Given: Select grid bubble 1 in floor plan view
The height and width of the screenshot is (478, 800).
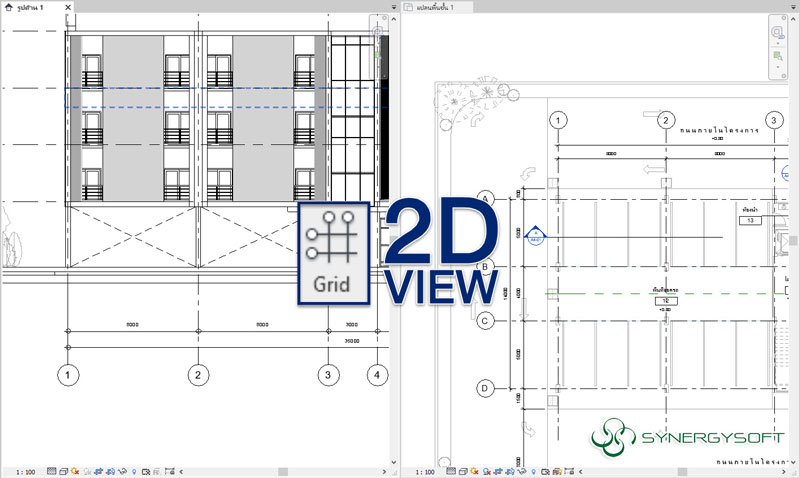Looking at the screenshot, I should pyautogui.click(x=558, y=120).
